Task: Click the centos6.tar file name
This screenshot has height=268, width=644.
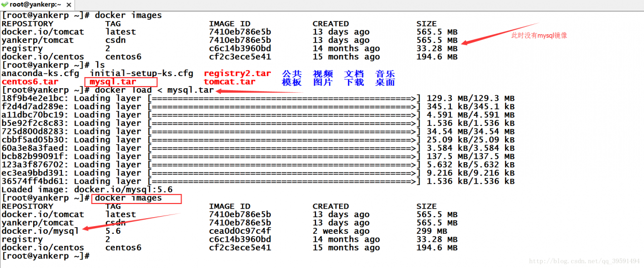Action: 30,82
